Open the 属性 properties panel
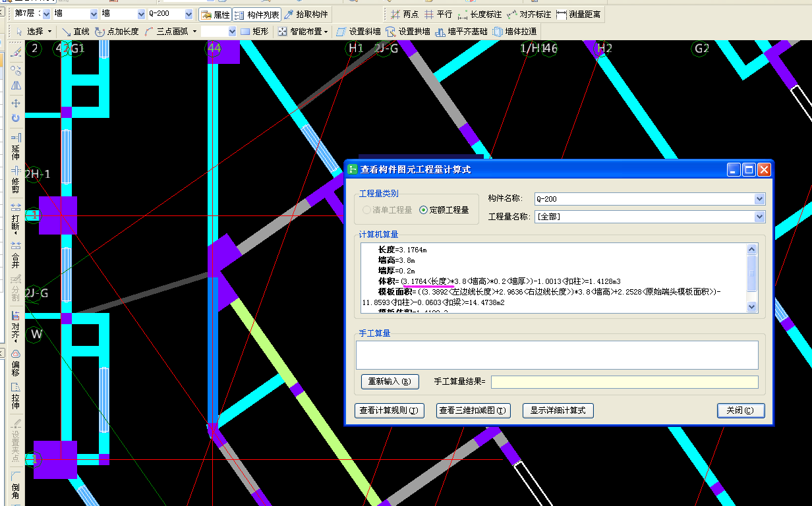The height and width of the screenshot is (506, 812). coord(215,14)
